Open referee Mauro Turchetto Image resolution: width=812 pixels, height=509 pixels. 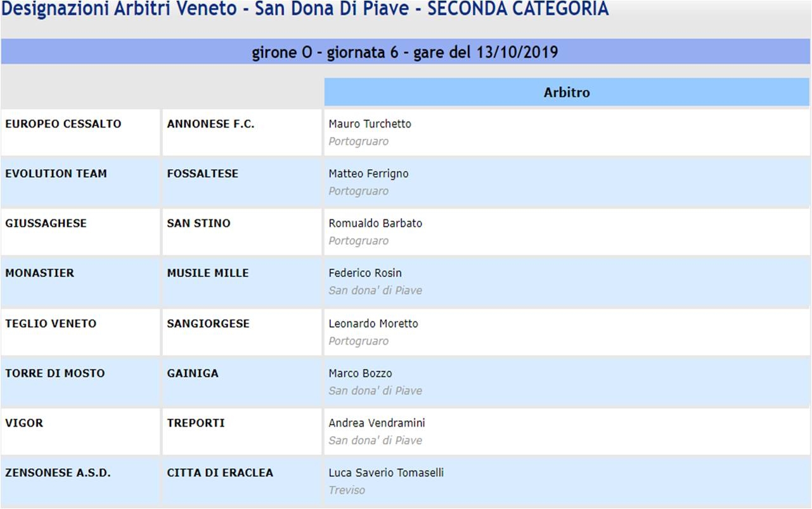pyautogui.click(x=370, y=124)
